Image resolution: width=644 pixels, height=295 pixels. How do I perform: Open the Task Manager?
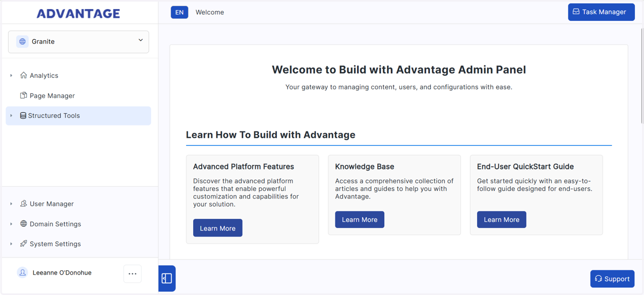[x=602, y=12]
